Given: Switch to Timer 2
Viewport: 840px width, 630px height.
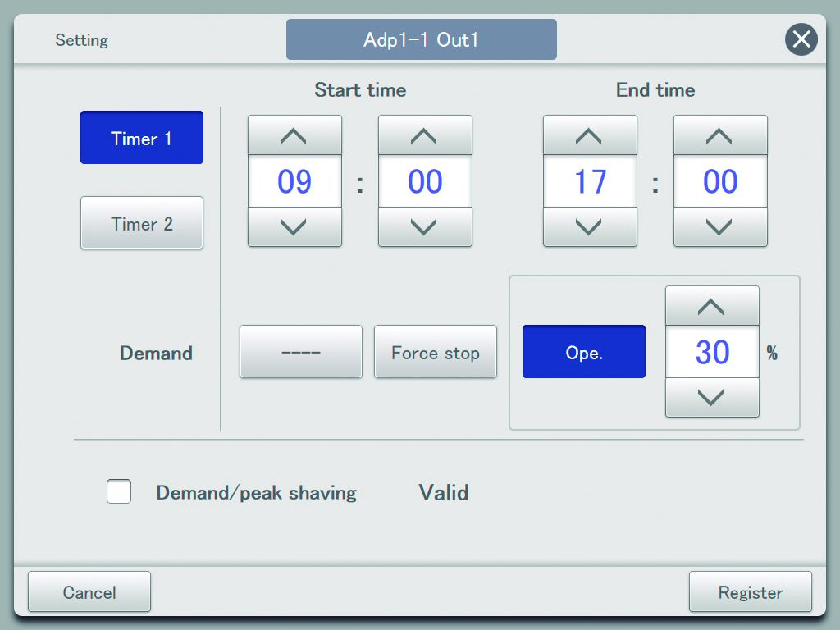Looking at the screenshot, I should 142,223.
